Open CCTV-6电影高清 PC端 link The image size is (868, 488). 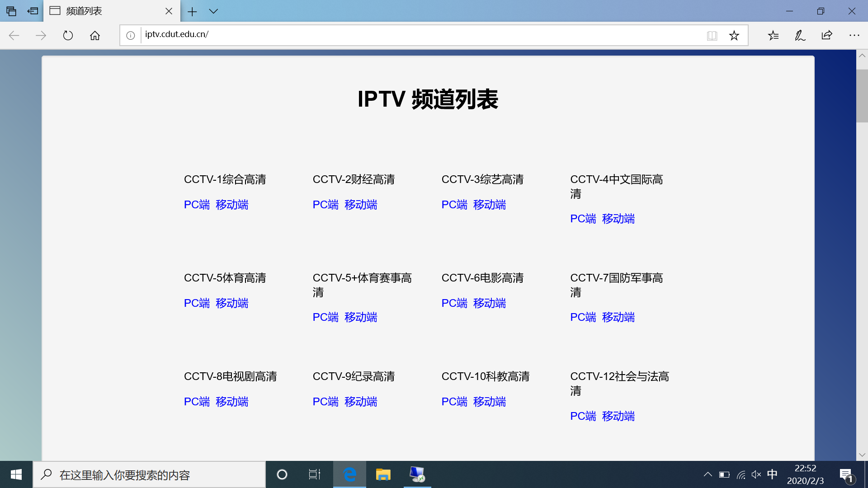pyautogui.click(x=454, y=303)
